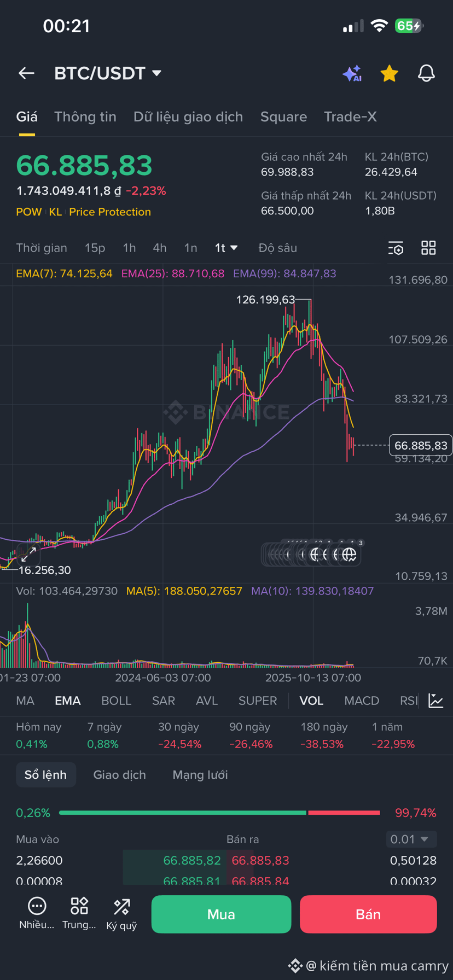Viewport: 453px width, 980px height.
Task: Tap the EMA(99): 84.847,83 legend
Action: tap(284, 273)
